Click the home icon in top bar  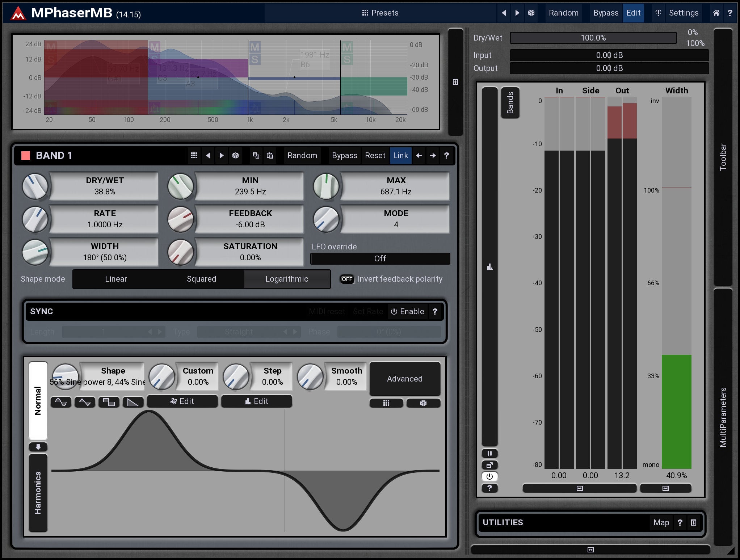click(716, 13)
